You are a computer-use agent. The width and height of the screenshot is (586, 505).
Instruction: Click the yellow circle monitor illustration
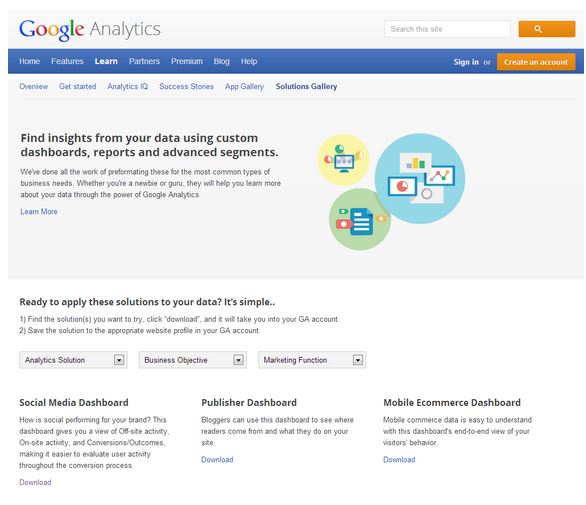[x=343, y=160]
